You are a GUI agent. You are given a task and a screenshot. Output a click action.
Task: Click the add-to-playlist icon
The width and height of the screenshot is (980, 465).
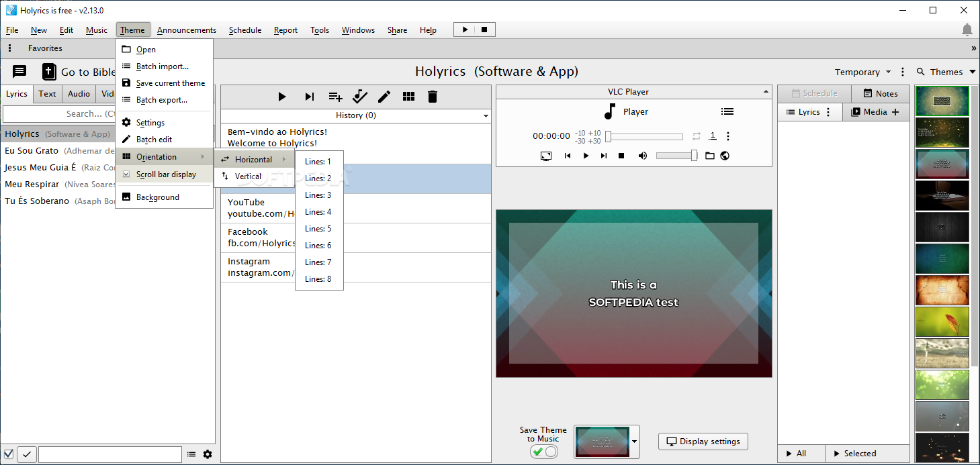[x=335, y=97]
